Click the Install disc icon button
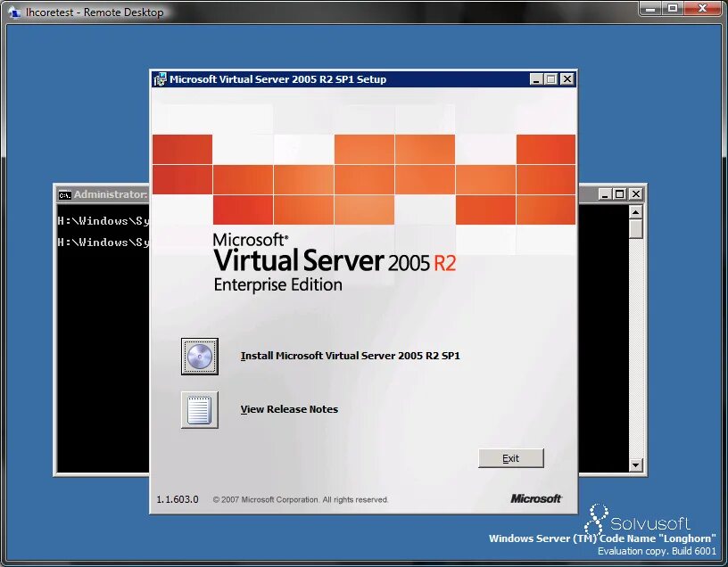The height and width of the screenshot is (567, 728). 200,357
